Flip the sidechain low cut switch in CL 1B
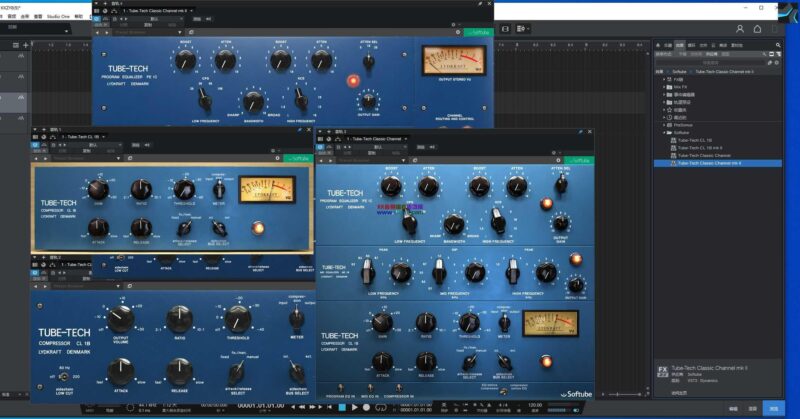The width and height of the screenshot is (800, 419). (x=63, y=377)
